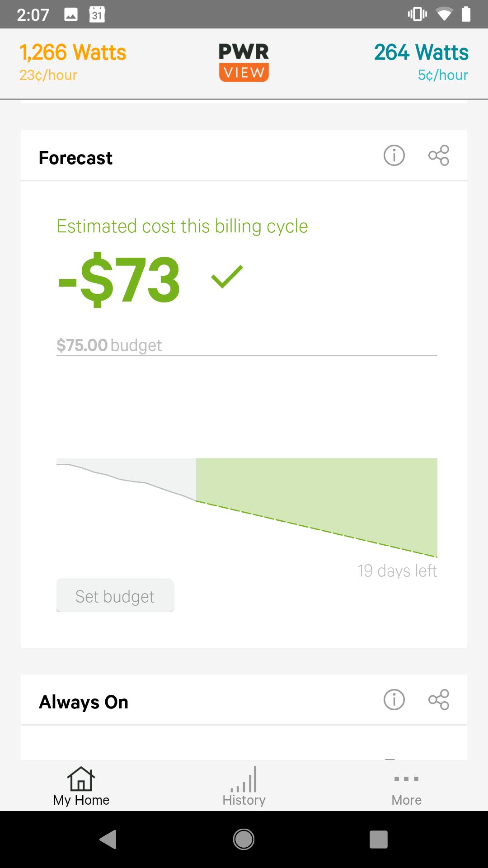This screenshot has width=488, height=868.
Task: Tap the green checkmark beside -$73
Action: 227,277
